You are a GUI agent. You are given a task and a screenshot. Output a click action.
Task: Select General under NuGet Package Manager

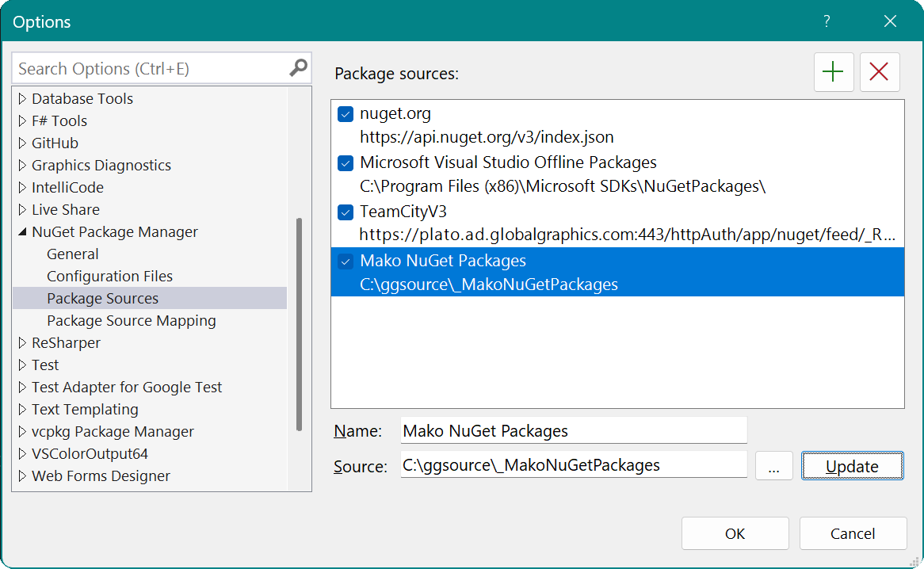[x=73, y=254]
